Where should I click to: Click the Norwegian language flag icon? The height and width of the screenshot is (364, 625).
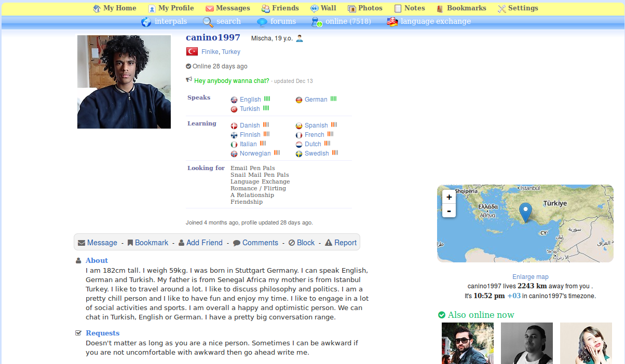pos(234,153)
